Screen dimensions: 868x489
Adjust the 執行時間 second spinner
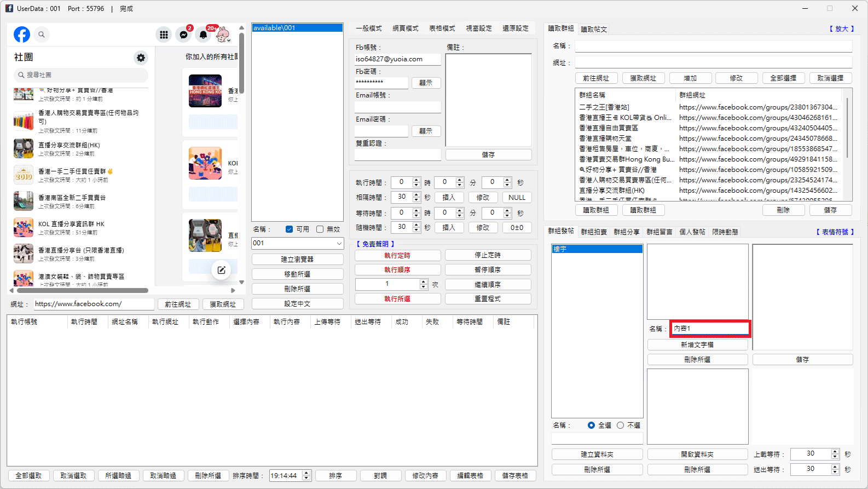tap(507, 182)
